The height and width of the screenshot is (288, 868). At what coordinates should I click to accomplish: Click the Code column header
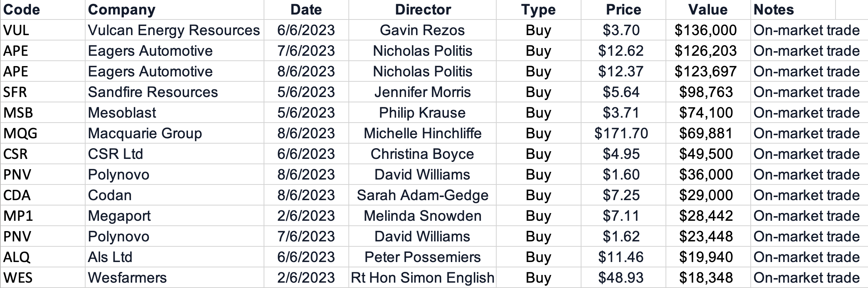[x=22, y=10]
